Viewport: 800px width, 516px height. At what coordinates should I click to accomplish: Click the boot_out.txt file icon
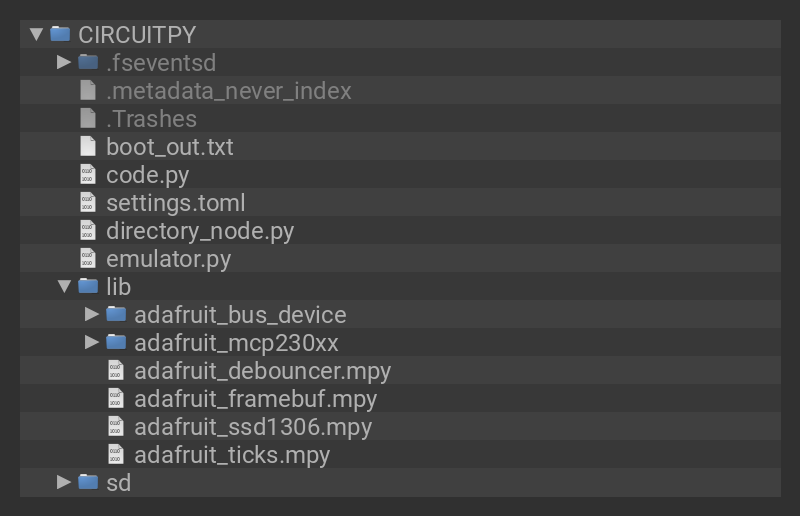(88, 146)
